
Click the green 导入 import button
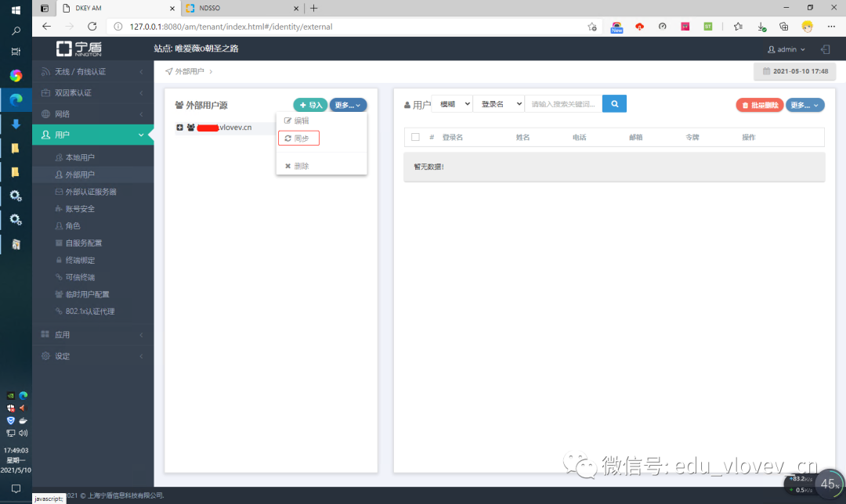[x=311, y=105]
